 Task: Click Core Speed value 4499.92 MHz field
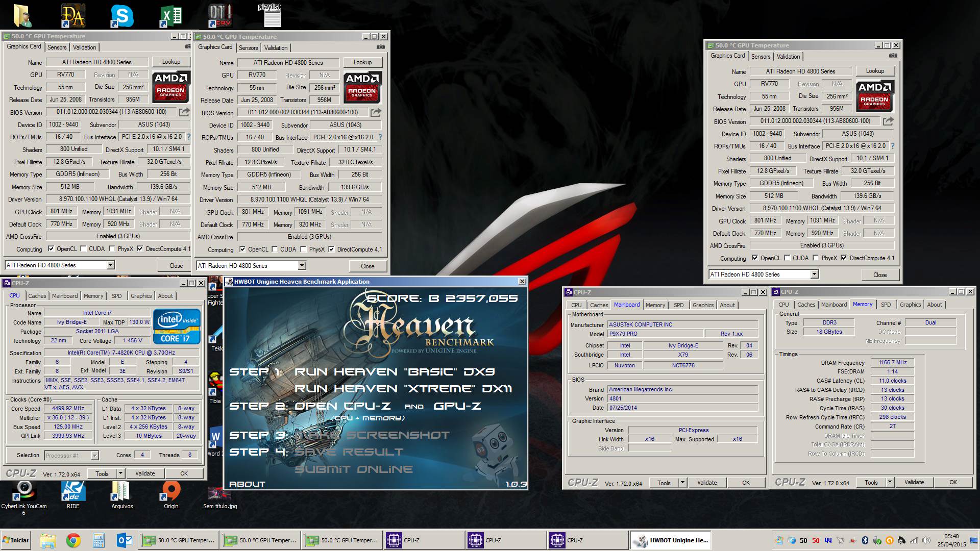click(68, 408)
